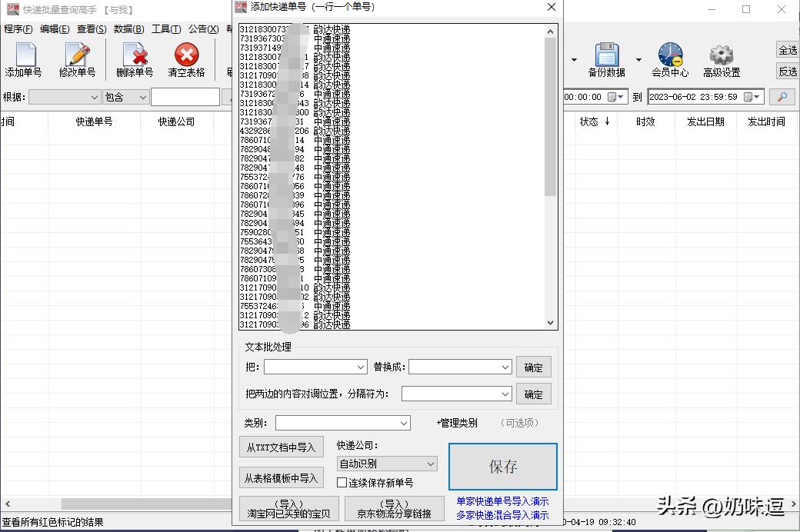Open the 包含 filter dropdown
The image size is (800, 532).
click(x=142, y=97)
